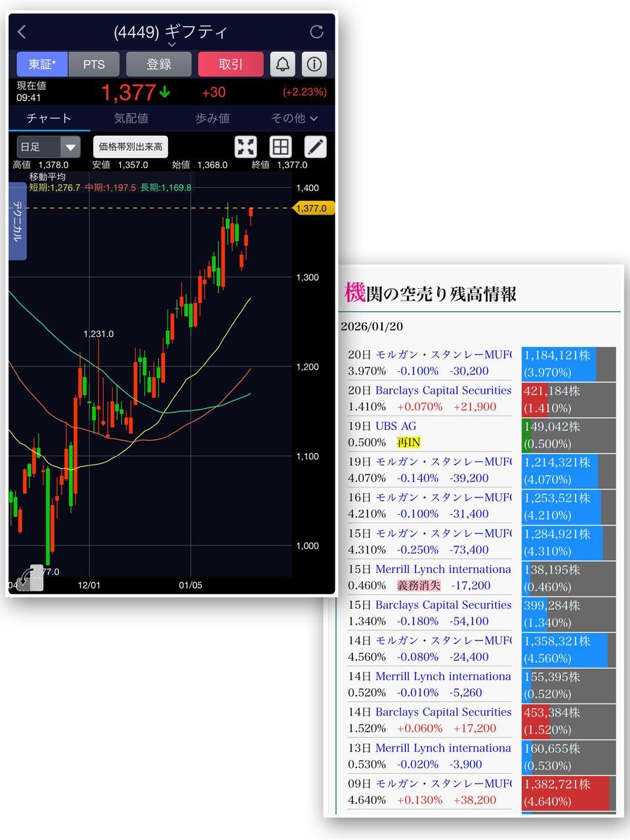The image size is (630, 840).
Task: Open the chart grid layout icon
Action: coord(280,147)
